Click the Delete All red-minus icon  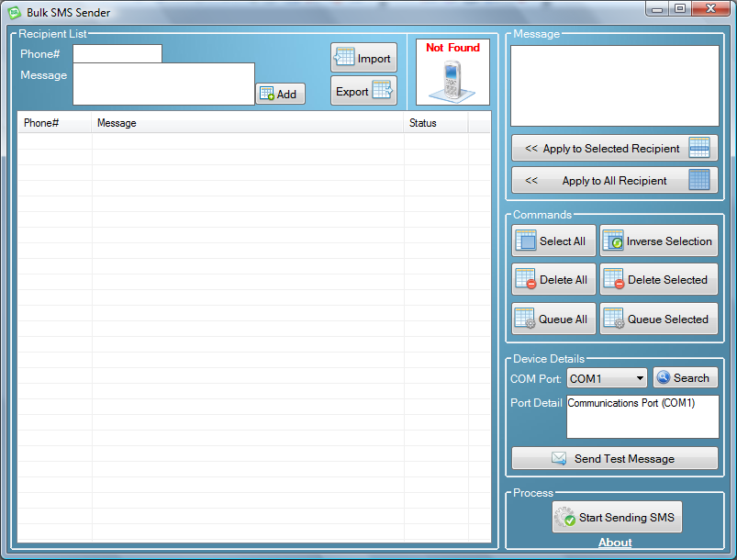(526, 278)
